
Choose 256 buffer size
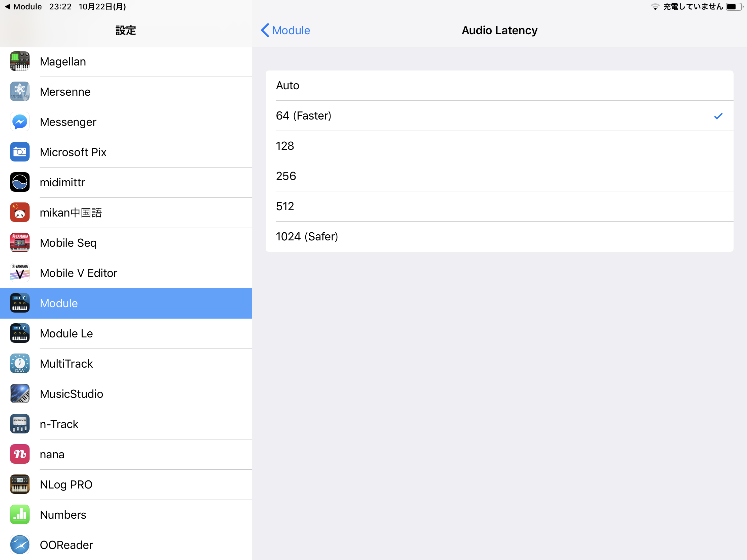pos(499,176)
